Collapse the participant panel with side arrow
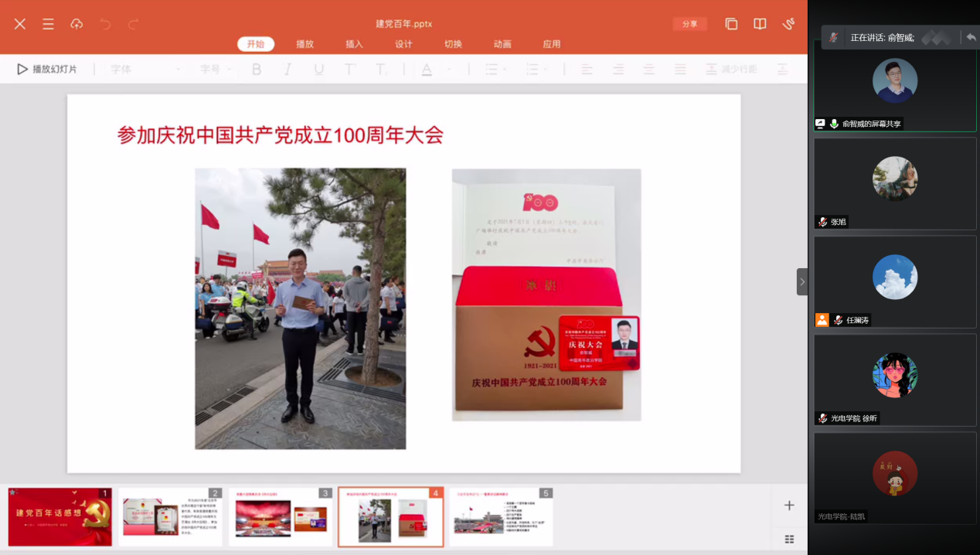Screen dimensions: 980x555 point(802,282)
